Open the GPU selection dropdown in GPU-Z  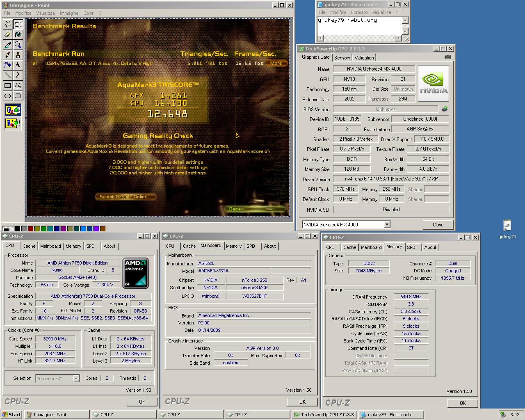387,224
